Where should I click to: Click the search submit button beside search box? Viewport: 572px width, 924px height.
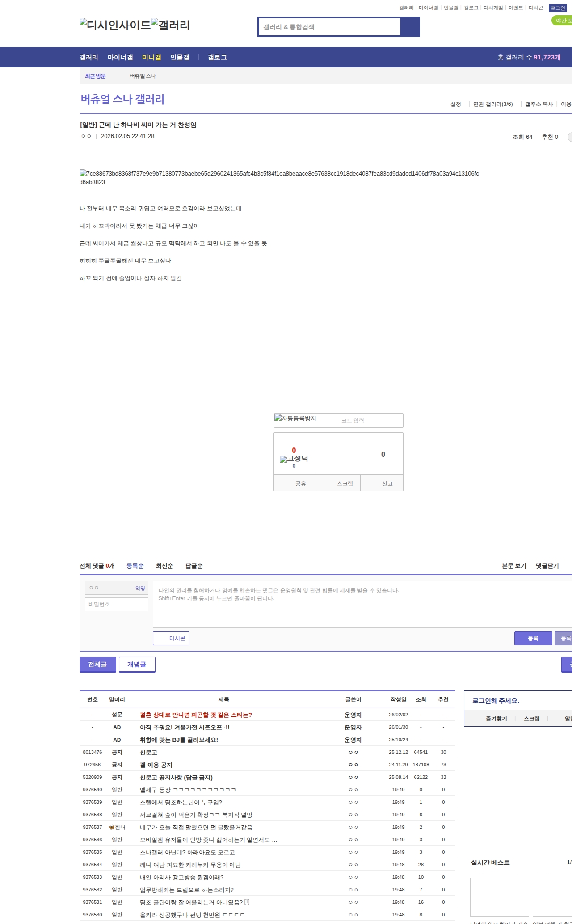pyautogui.click(x=410, y=27)
